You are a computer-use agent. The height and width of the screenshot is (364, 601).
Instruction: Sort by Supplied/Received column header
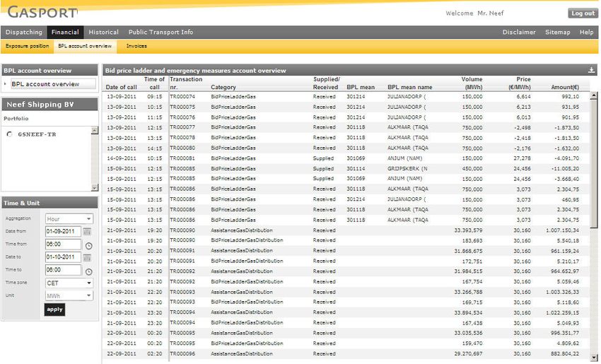[326, 83]
